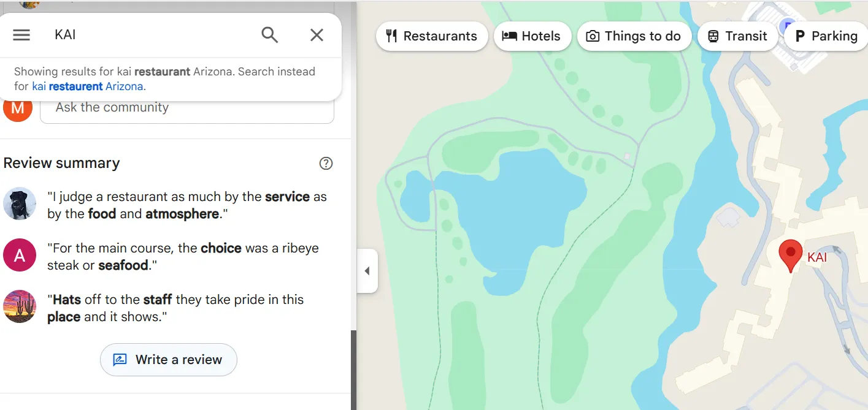Click the KAI map pin marker
The width and height of the screenshot is (868, 410).
(790, 254)
